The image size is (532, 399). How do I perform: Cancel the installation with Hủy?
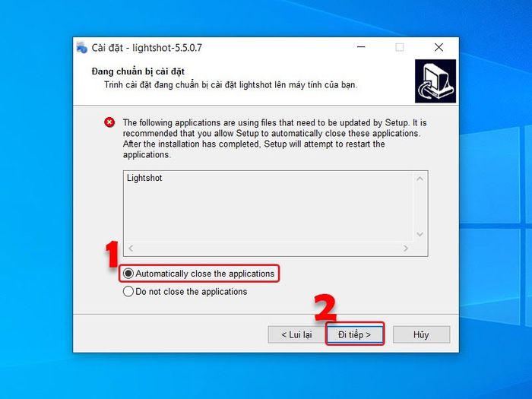click(421, 335)
